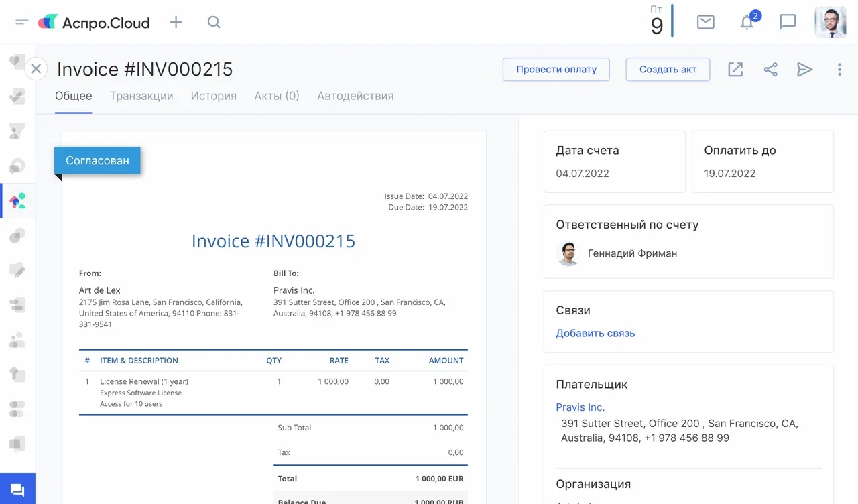Open the chat messages icon in header
Image resolution: width=858 pixels, height=504 pixels.
788,22
